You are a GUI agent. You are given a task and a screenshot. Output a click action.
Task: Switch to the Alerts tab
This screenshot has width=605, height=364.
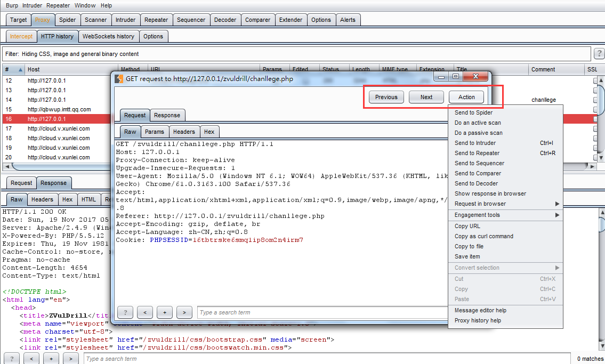[348, 20]
